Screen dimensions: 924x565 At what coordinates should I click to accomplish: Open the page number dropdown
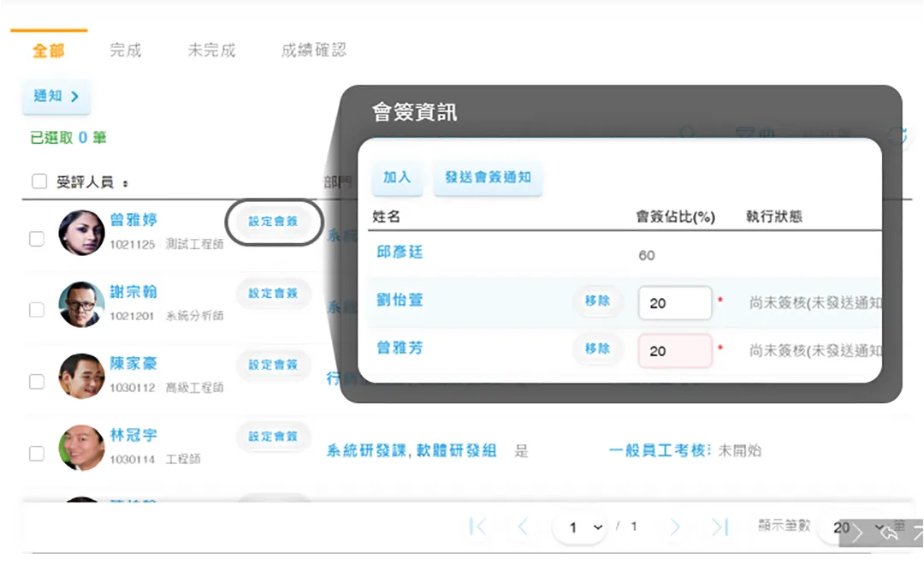pos(580,528)
